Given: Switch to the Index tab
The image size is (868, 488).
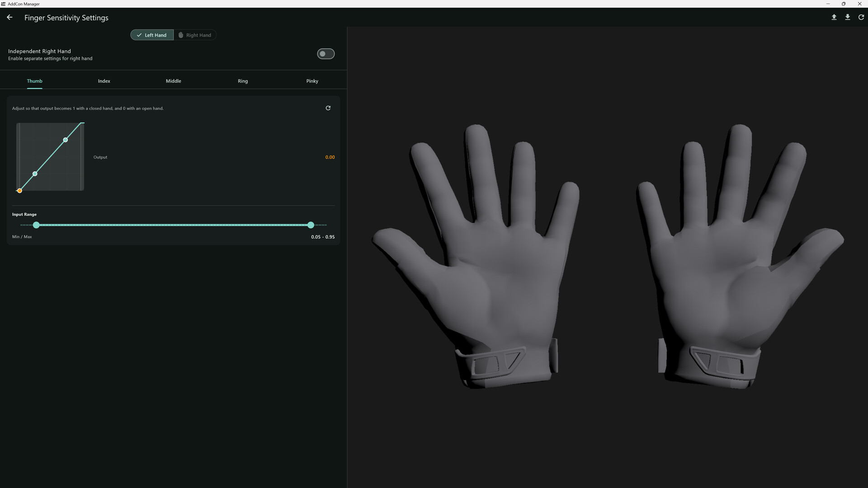Looking at the screenshot, I should click(x=104, y=81).
